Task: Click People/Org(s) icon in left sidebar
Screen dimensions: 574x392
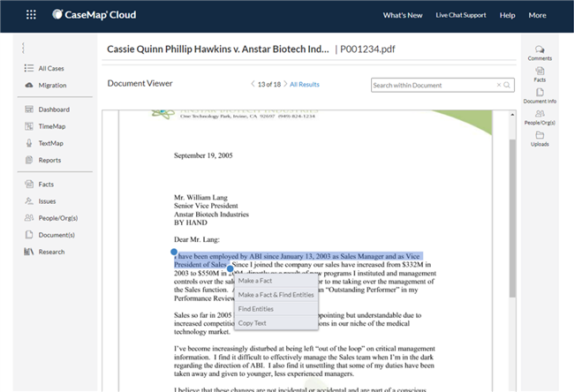Action: click(29, 218)
